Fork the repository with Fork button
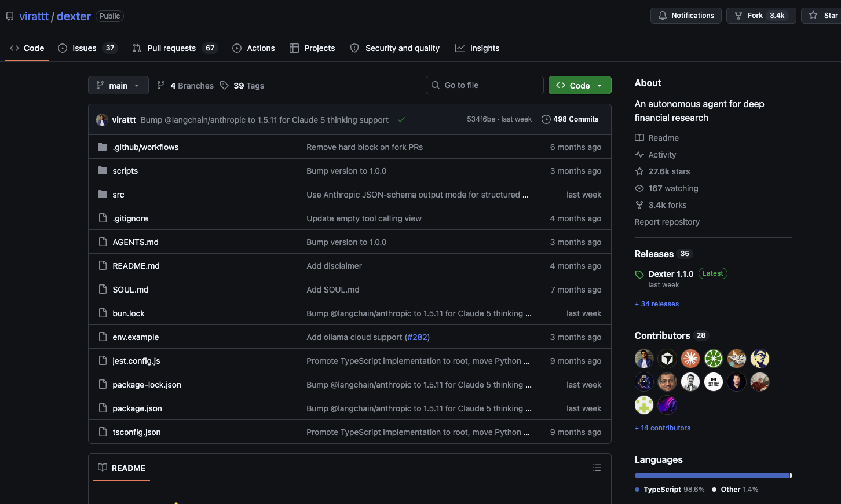841x504 pixels. [761, 16]
